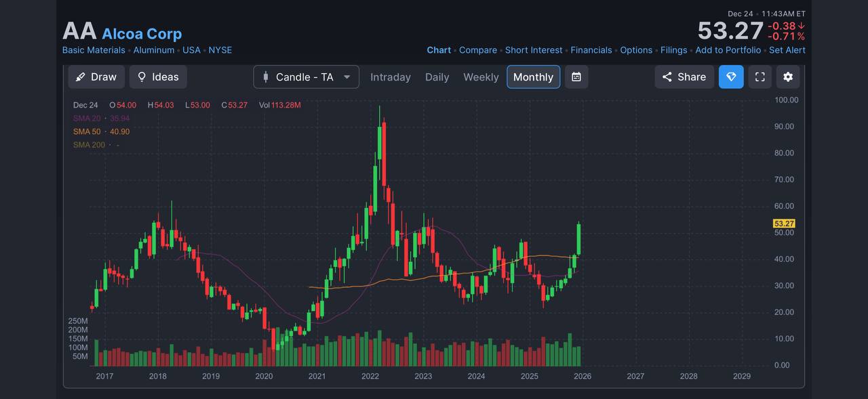868x399 pixels.
Task: Select the Monthly timeframe
Action: pos(533,77)
